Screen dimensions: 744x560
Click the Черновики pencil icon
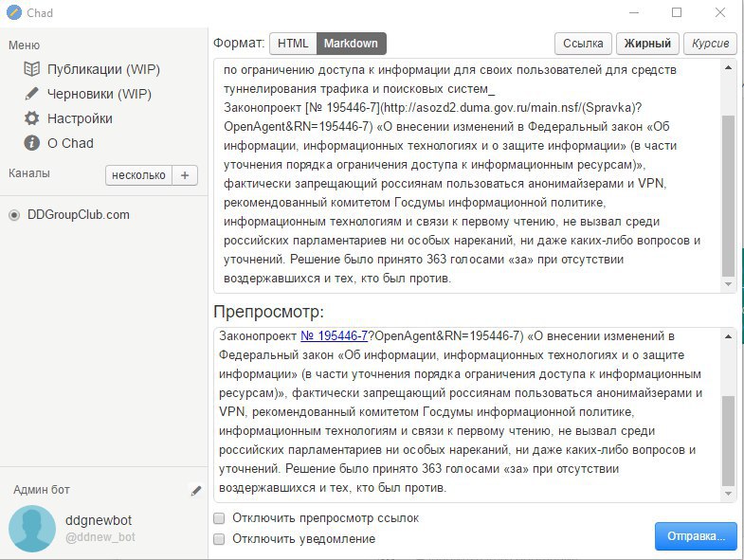(x=31, y=94)
